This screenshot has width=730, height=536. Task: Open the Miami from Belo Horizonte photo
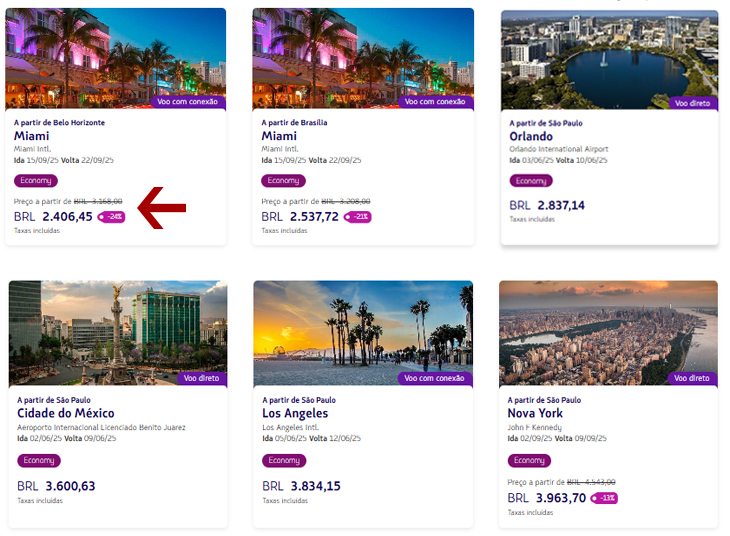115,59
